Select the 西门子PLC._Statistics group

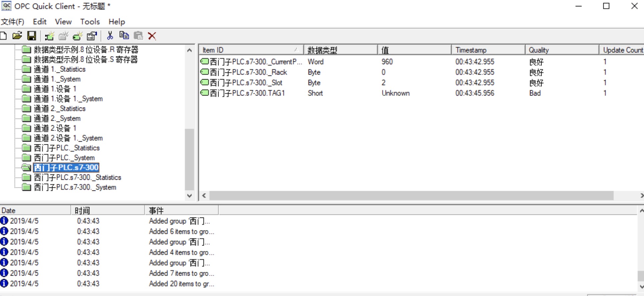pos(67,148)
